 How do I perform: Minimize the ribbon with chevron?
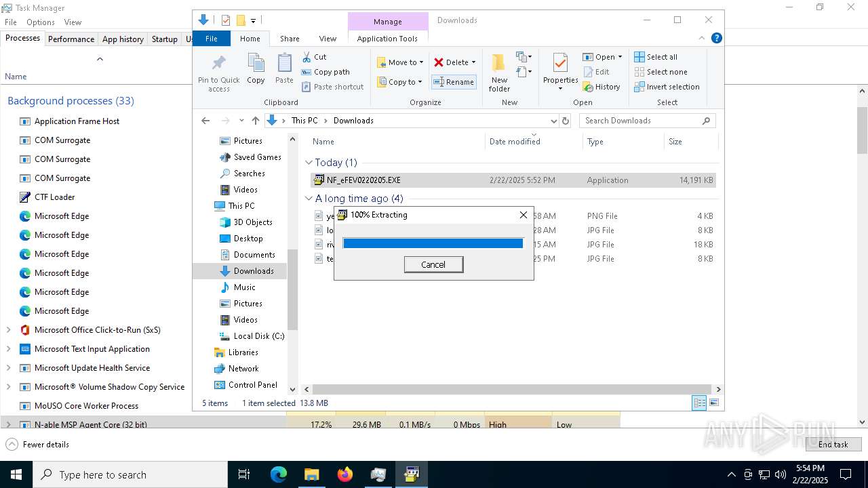(703, 38)
